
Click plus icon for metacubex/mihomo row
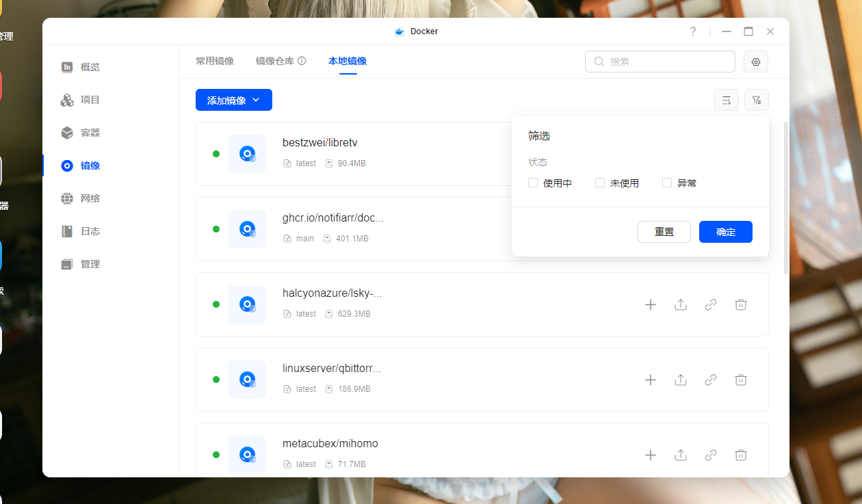point(651,455)
